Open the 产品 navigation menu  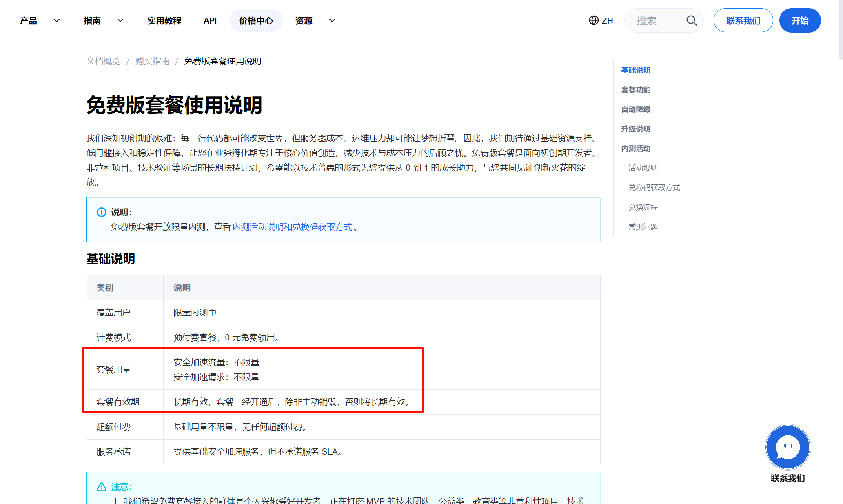click(29, 20)
